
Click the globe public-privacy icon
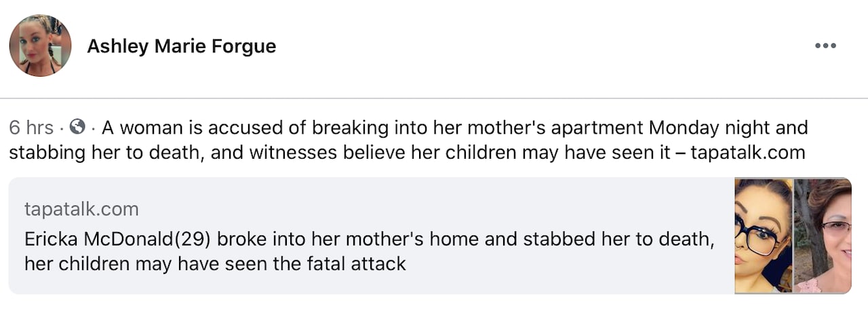pos(78,127)
